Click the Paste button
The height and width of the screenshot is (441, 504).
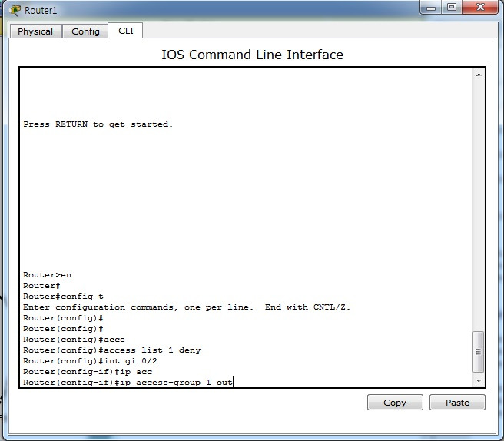457,402
